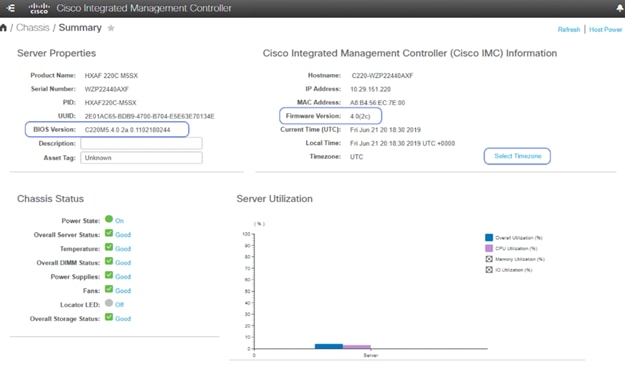Select Local Time value with +0000

tap(403, 143)
